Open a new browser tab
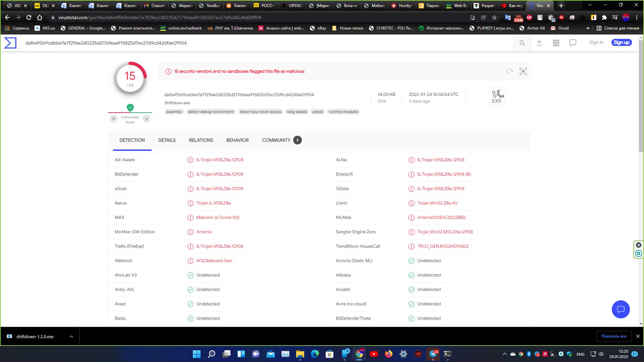The image size is (644, 362). [x=561, y=6]
